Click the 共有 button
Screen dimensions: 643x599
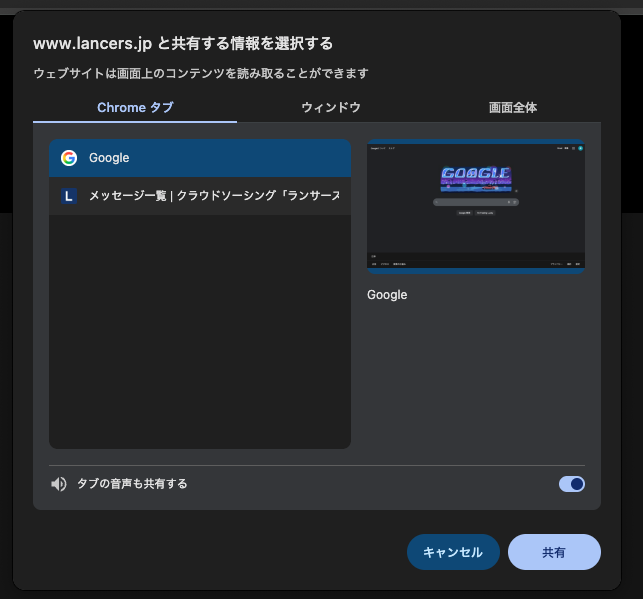pos(554,552)
